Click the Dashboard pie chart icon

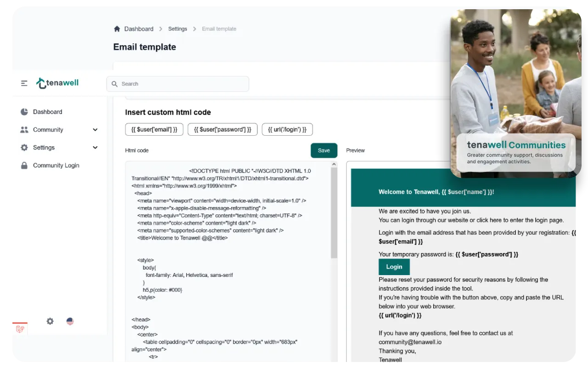coord(24,112)
